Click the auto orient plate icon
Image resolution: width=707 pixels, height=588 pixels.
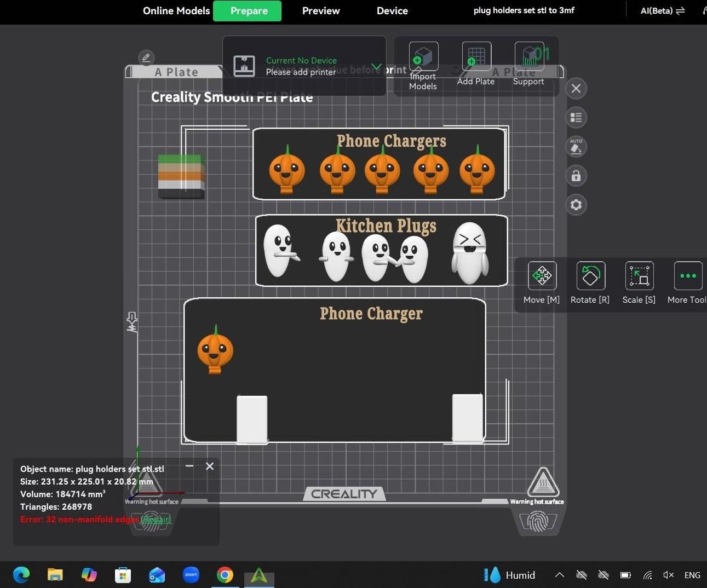click(x=576, y=147)
